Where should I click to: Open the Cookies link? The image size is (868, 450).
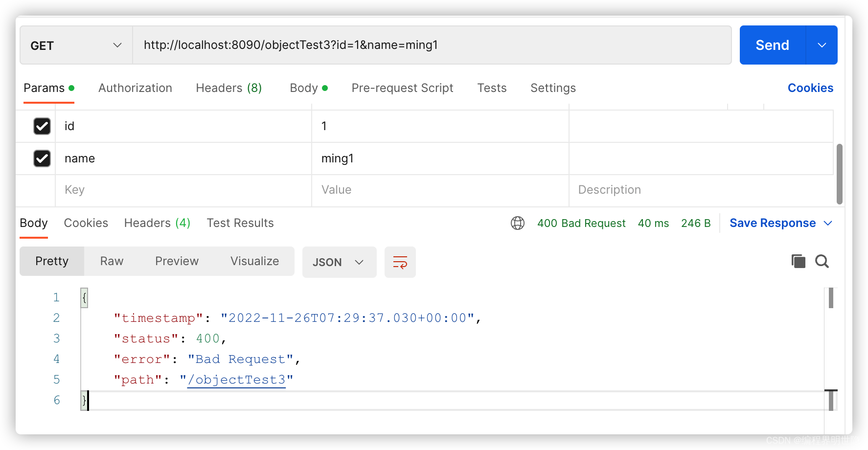(x=810, y=88)
